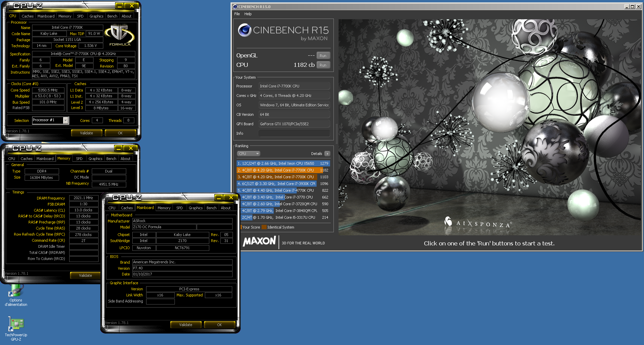Minimize the Mainboard CPU-Z window

[219, 197]
